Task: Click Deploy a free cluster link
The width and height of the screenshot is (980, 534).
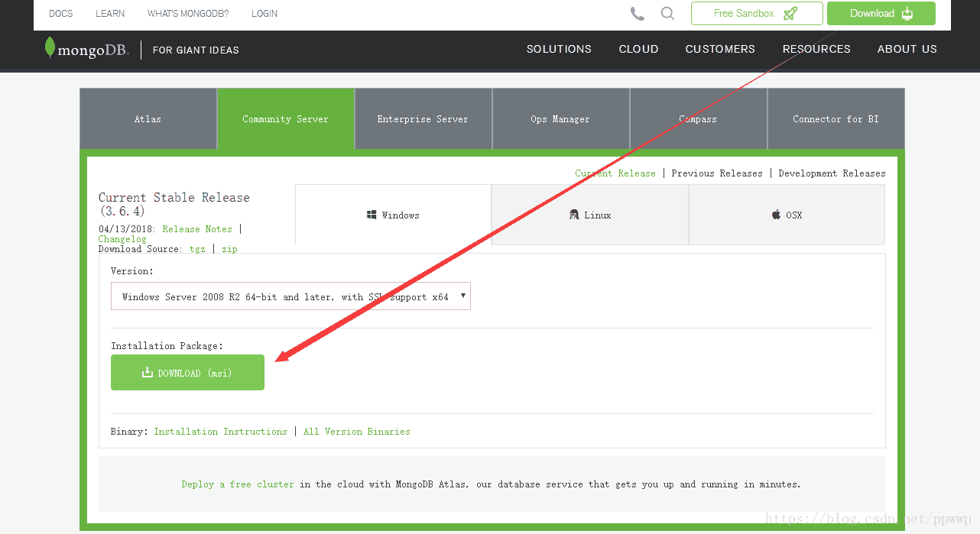Action: pyautogui.click(x=238, y=484)
